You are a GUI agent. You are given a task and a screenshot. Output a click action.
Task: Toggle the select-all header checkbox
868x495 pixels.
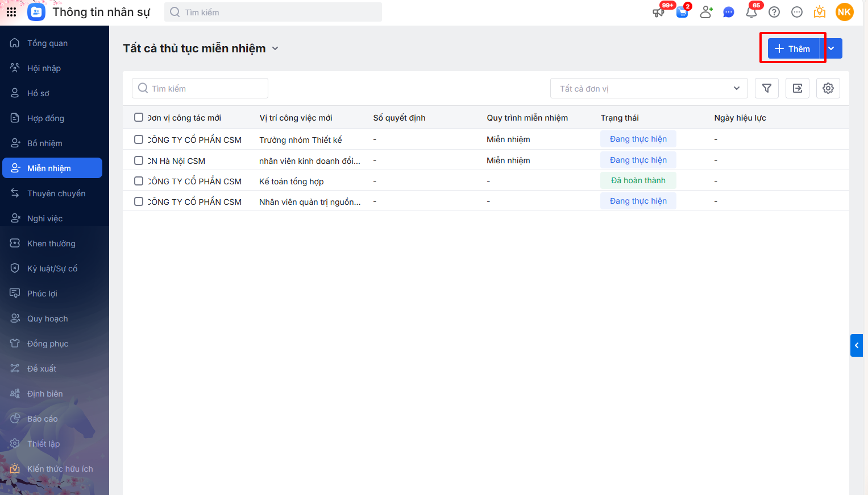[139, 117]
